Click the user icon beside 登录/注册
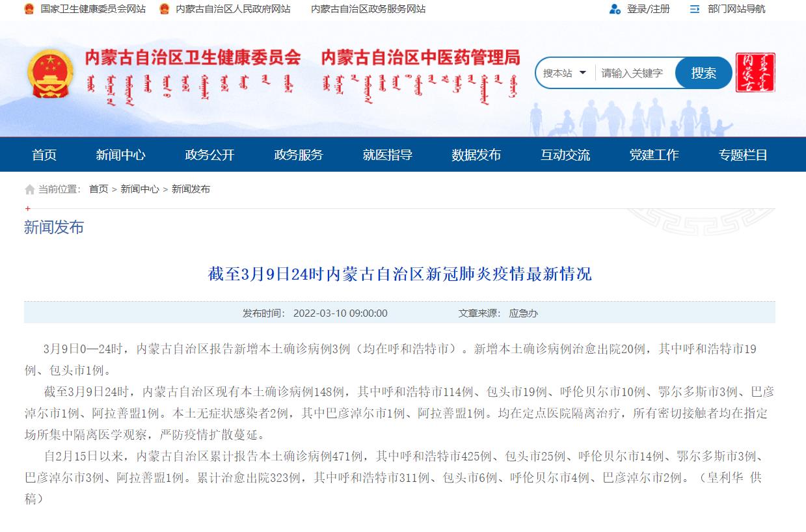Image resolution: width=806 pixels, height=532 pixels. click(x=615, y=9)
